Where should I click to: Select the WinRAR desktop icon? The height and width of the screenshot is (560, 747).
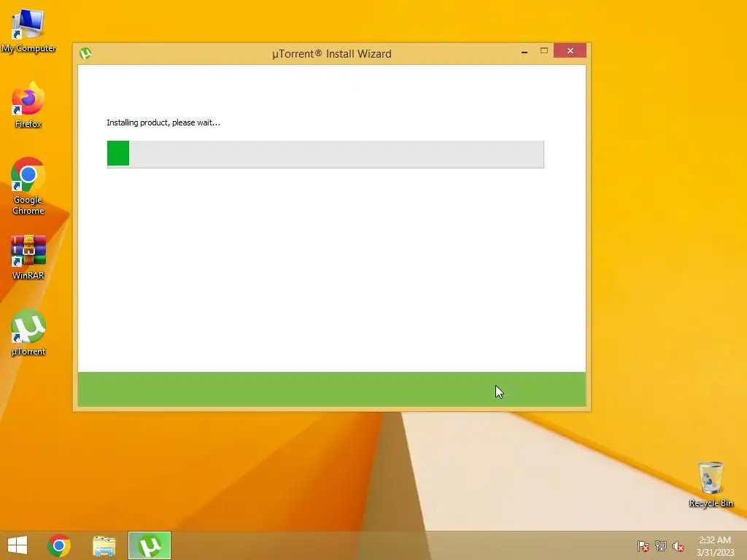[x=28, y=257]
